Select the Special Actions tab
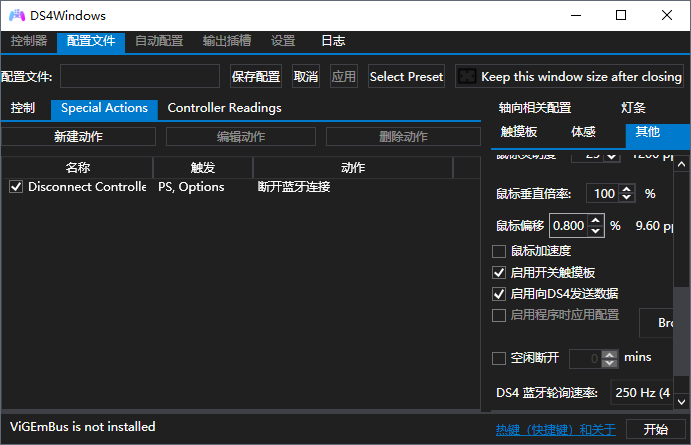 point(104,108)
